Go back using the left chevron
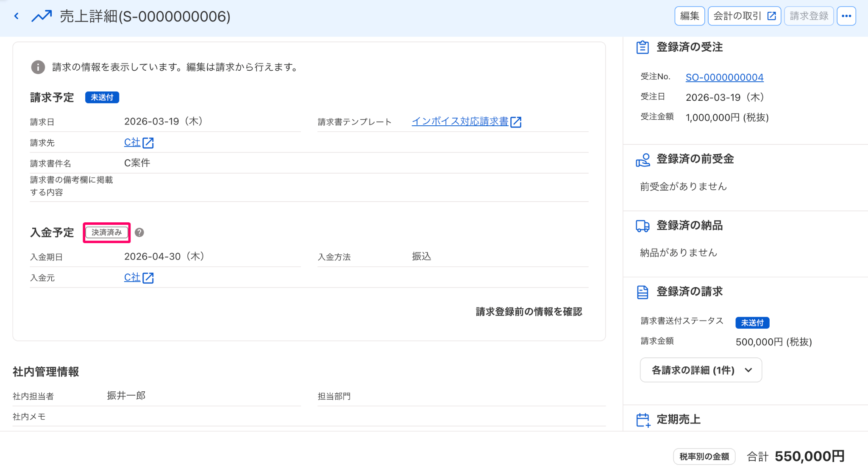This screenshot has width=868, height=476. click(x=17, y=16)
